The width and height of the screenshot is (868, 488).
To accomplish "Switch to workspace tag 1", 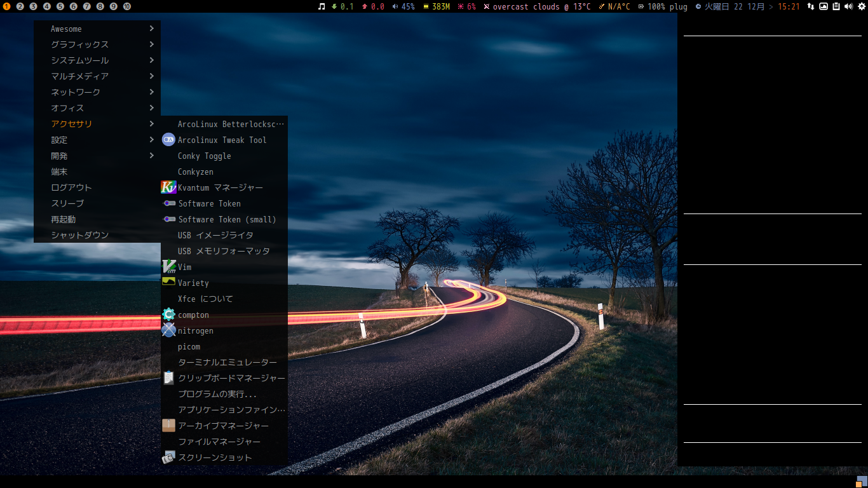I will (x=7, y=6).
